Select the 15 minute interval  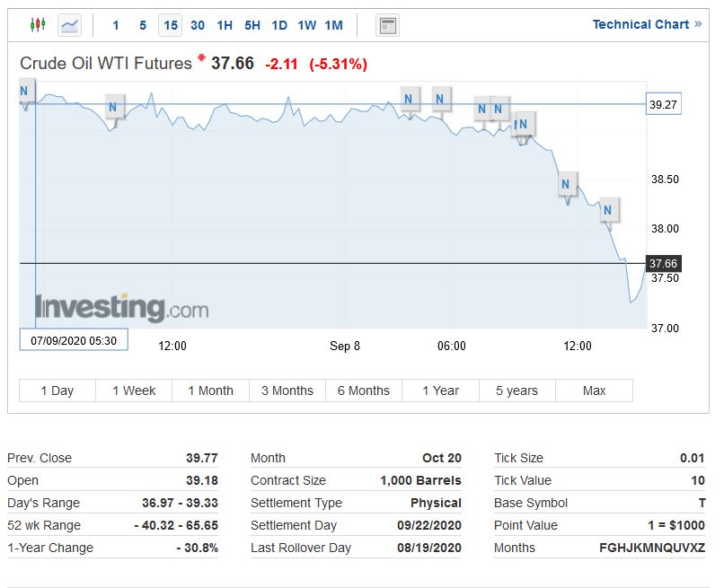click(x=171, y=25)
